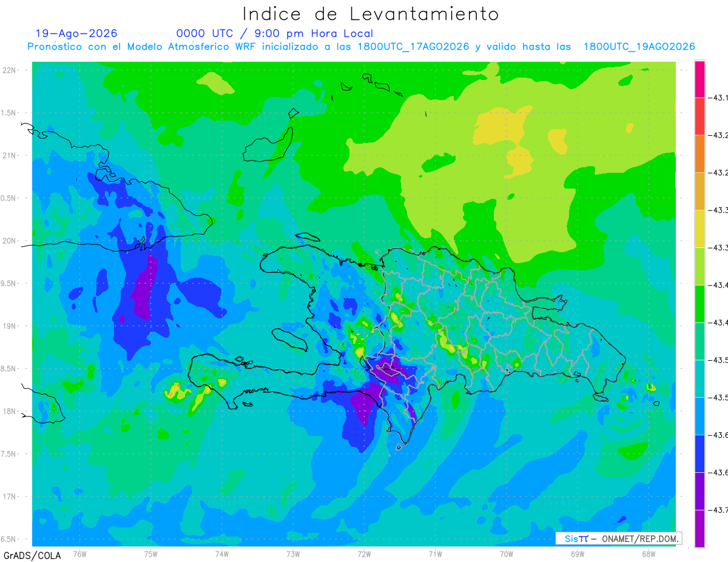The width and height of the screenshot is (728, 562).
Task: Click the '22N' latitude label
Action: point(10,70)
